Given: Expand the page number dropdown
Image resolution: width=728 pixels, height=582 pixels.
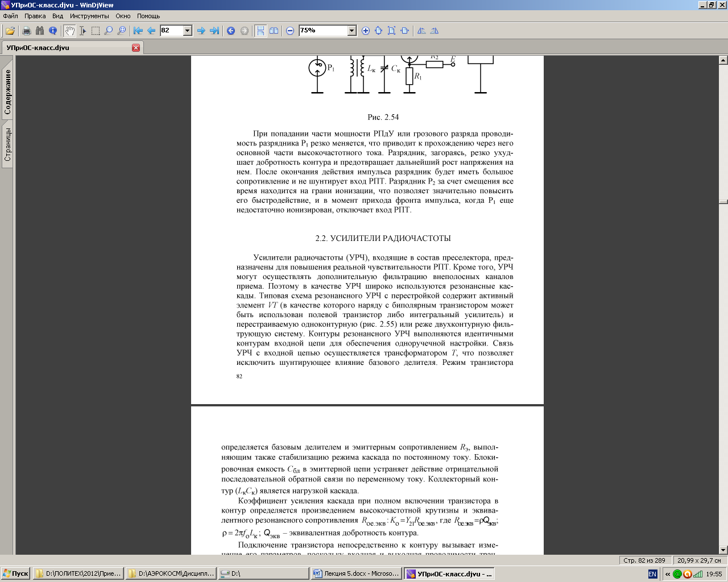Looking at the screenshot, I should click(x=188, y=31).
